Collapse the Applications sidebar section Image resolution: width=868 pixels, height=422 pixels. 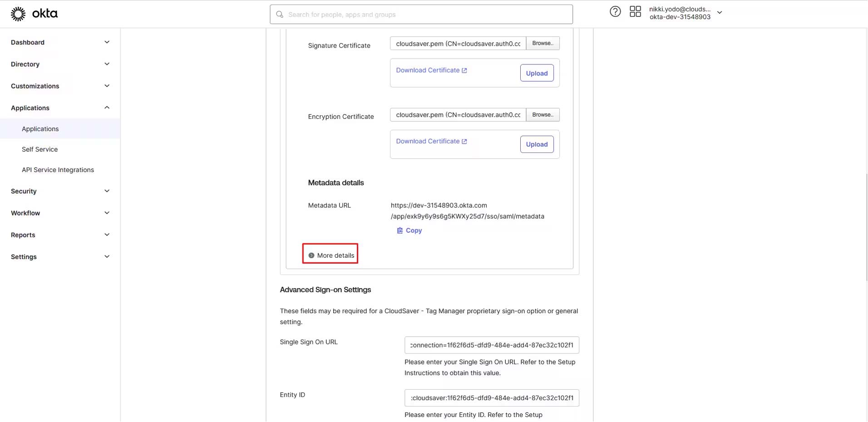point(107,108)
